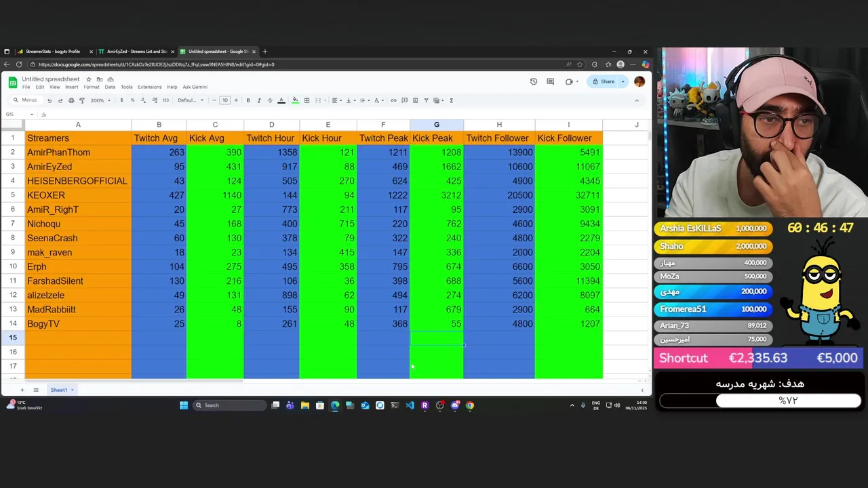Screen dimensions: 868x488
Task: Refresh the browser page
Action: (x=19, y=64)
